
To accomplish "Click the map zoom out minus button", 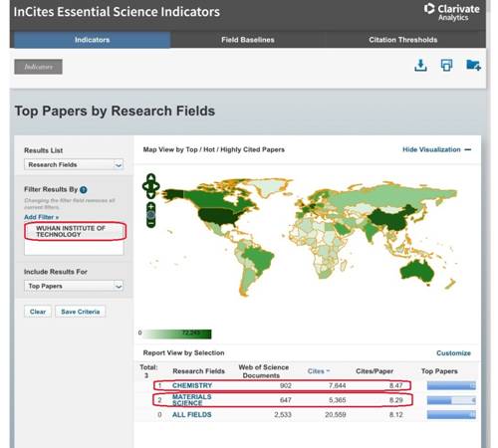I will [151, 224].
